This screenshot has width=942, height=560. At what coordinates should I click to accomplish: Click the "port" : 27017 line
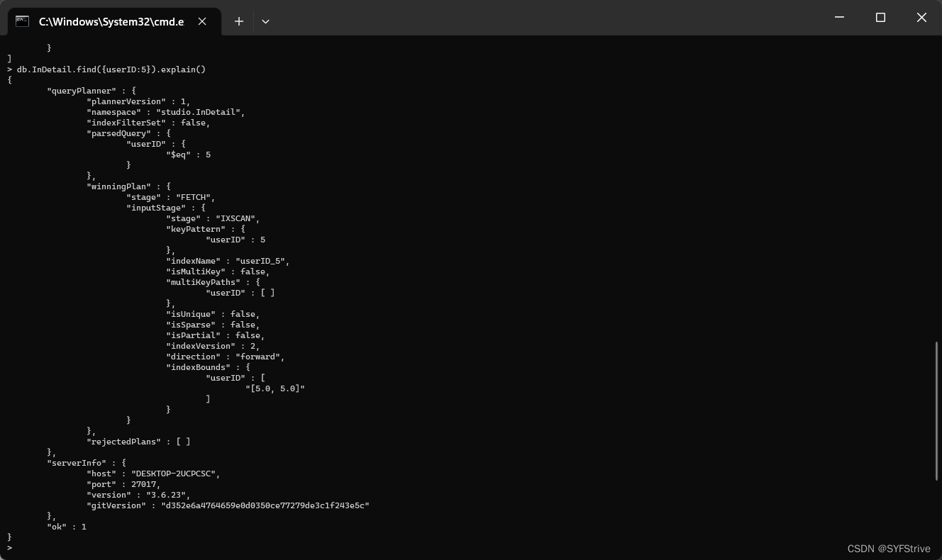(123, 484)
